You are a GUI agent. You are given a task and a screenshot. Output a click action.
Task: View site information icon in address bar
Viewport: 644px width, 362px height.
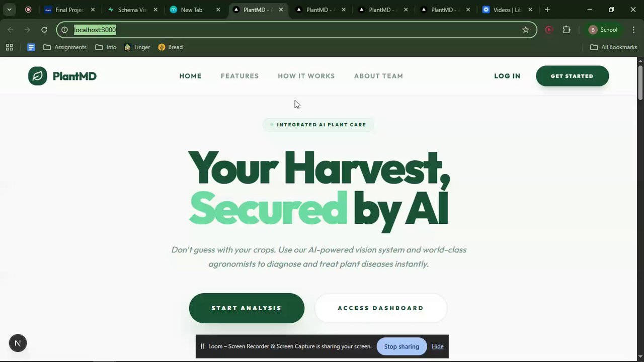[64, 30]
